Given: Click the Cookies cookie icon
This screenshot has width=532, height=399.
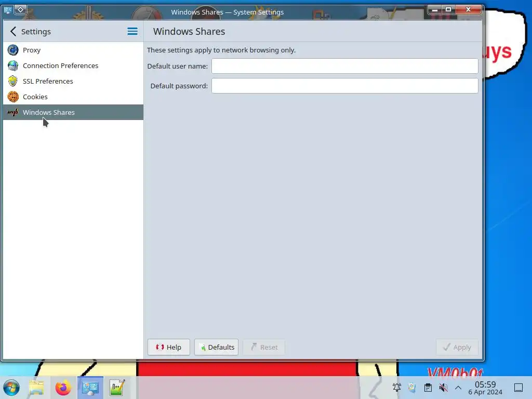Looking at the screenshot, I should coord(13,97).
